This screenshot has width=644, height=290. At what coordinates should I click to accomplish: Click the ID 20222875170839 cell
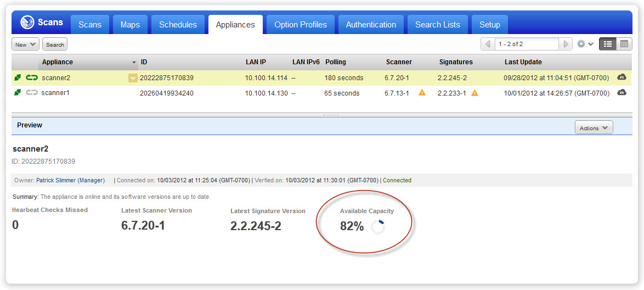point(167,78)
